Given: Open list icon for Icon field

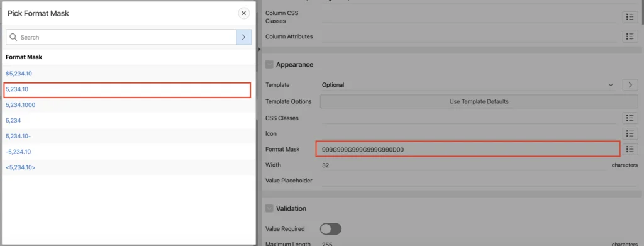Looking at the screenshot, I should tap(630, 133).
